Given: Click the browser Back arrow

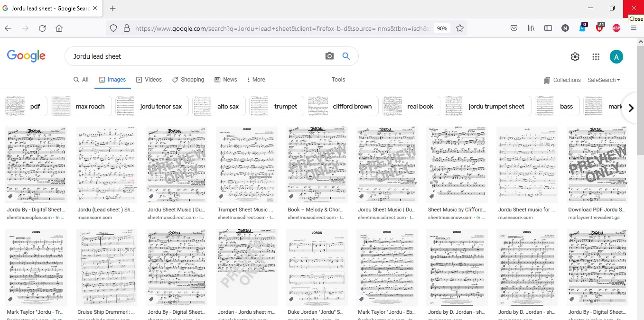Looking at the screenshot, I should (8, 28).
